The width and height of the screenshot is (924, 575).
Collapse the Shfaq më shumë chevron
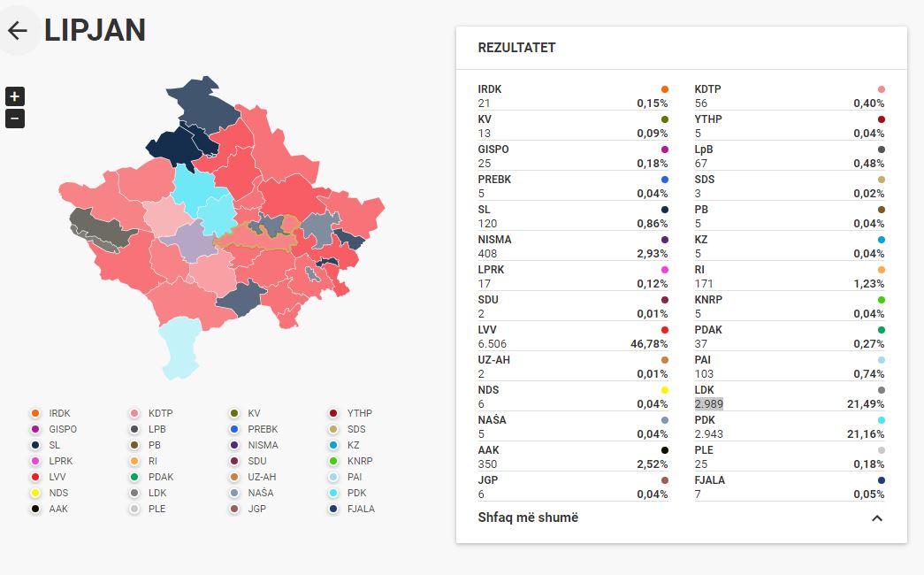click(x=877, y=517)
